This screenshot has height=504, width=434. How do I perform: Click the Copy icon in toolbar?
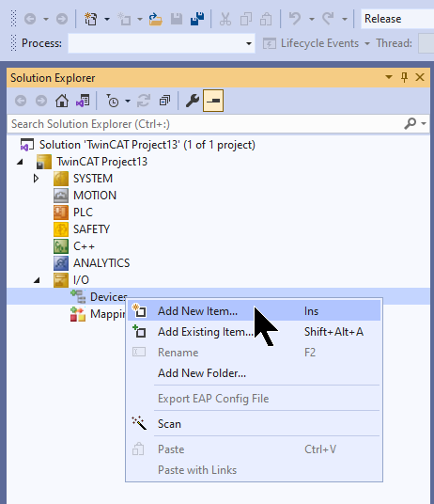click(246, 19)
